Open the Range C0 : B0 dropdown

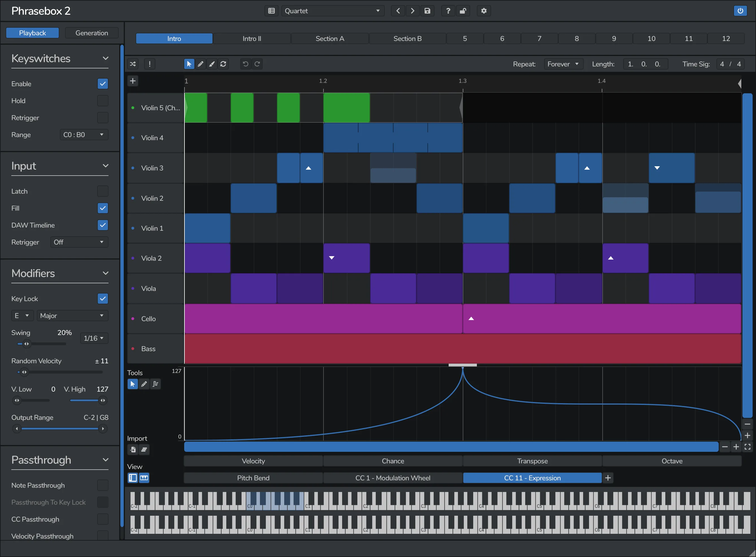[84, 135]
